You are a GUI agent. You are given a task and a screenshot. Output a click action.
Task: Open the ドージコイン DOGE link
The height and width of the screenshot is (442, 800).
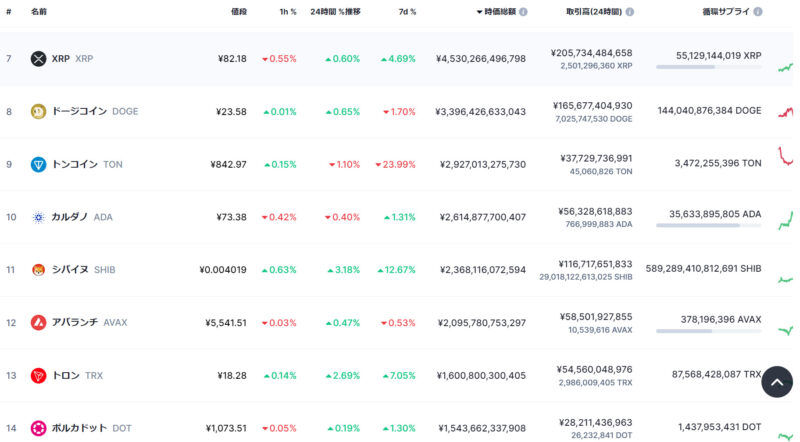(x=95, y=111)
